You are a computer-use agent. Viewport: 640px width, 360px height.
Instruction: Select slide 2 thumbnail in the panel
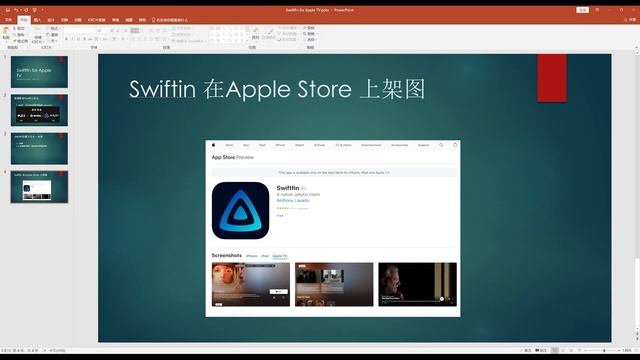39,110
